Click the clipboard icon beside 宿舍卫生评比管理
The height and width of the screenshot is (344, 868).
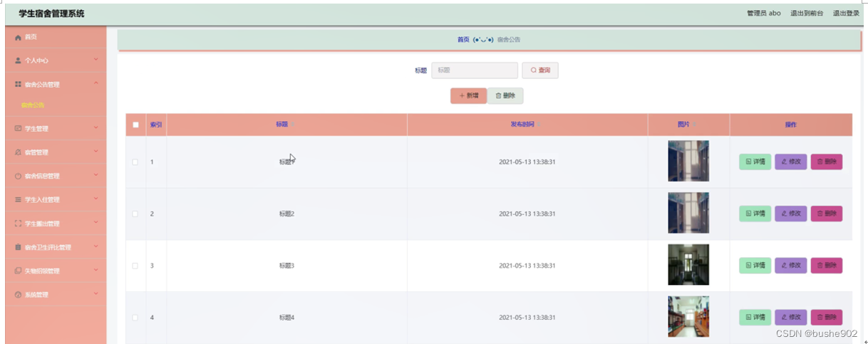[x=19, y=247]
